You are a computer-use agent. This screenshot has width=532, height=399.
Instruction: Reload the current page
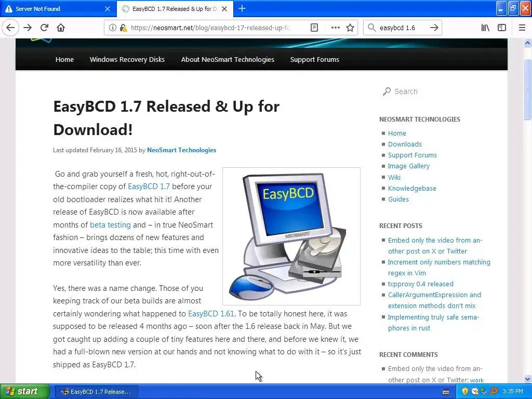44,28
